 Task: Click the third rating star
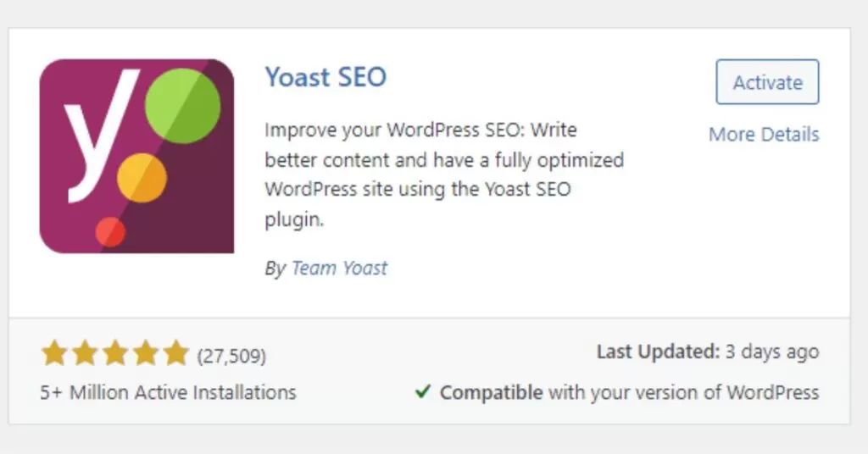[x=115, y=353]
